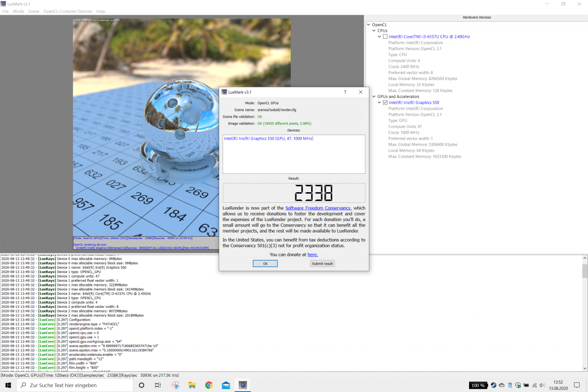Image resolution: width=588 pixels, height=392 pixels.
Task: Click Ok in the result dialog
Action: (x=265, y=263)
